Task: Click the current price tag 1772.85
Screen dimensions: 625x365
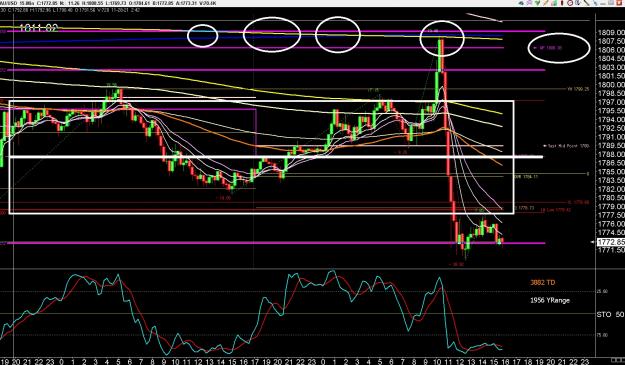Action: 610,242
